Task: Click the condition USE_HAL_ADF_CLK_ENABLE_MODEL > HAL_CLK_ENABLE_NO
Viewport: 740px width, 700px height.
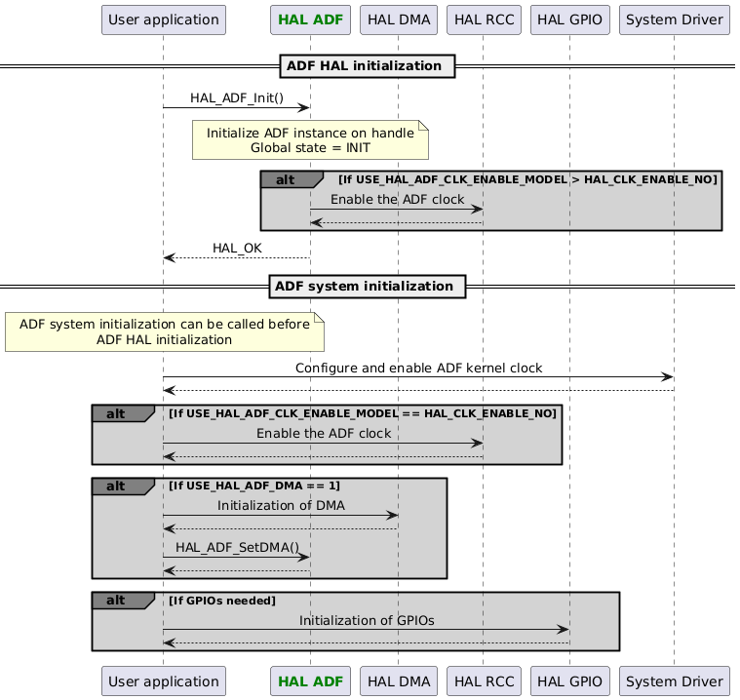Action: coord(527,179)
